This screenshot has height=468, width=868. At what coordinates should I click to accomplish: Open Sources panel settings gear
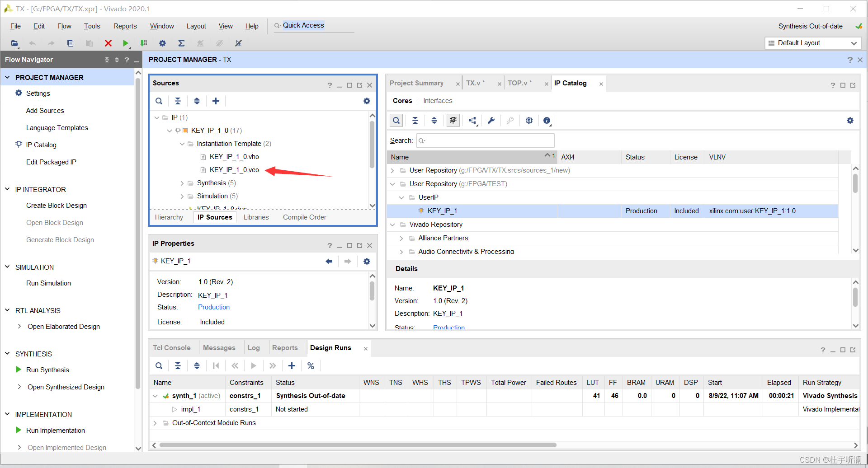click(x=367, y=101)
